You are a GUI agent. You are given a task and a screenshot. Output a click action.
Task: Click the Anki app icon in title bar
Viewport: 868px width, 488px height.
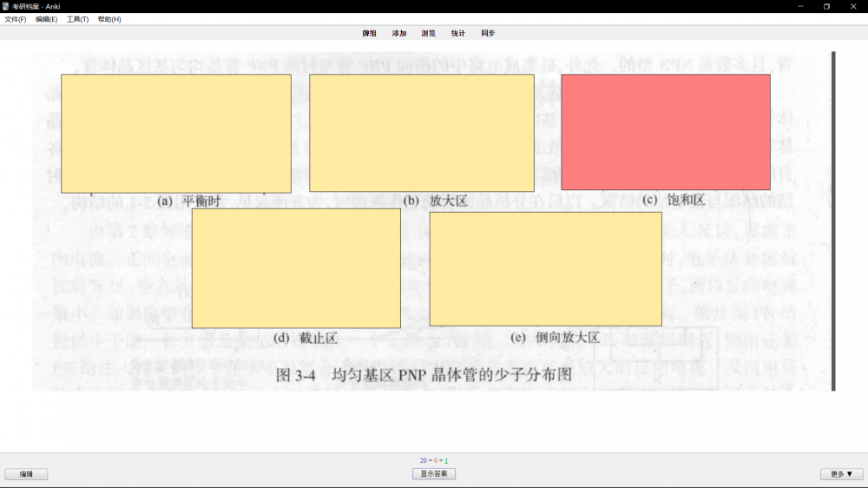click(x=5, y=6)
